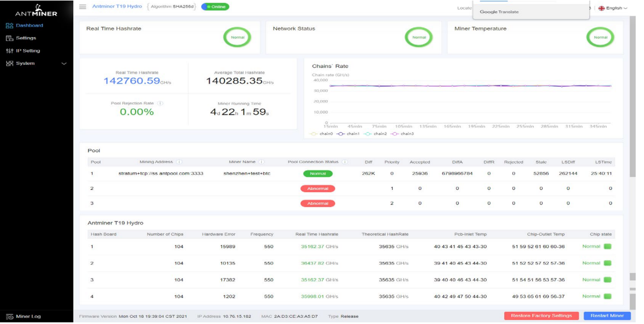The height and width of the screenshot is (324, 644).
Task: Click the Miner Name info icon
Action: tap(262, 162)
